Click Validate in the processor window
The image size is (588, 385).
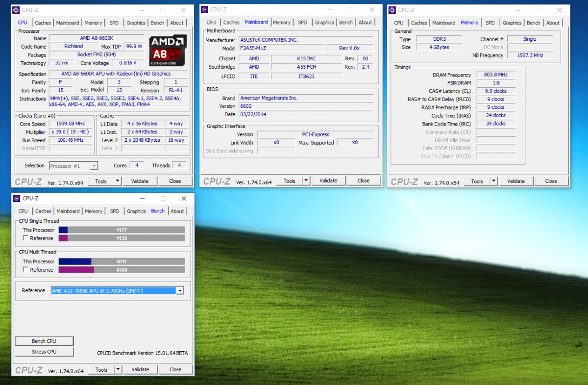pos(140,181)
